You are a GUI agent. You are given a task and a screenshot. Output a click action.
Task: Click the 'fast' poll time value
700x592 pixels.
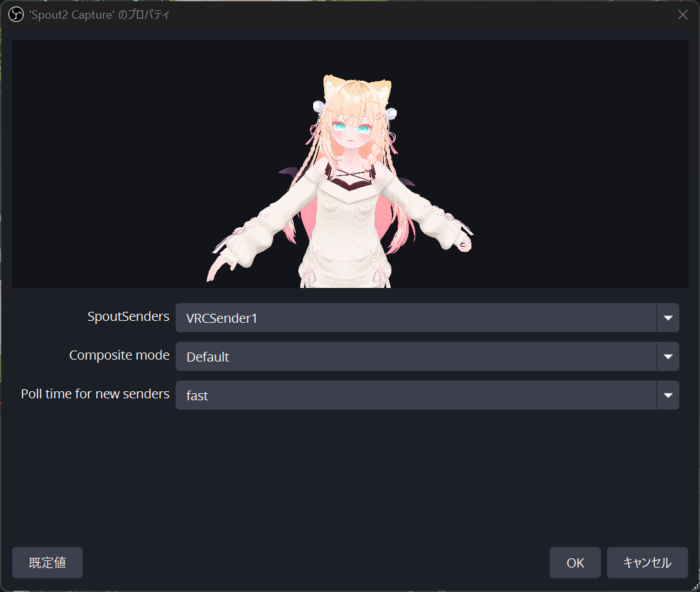pos(197,396)
